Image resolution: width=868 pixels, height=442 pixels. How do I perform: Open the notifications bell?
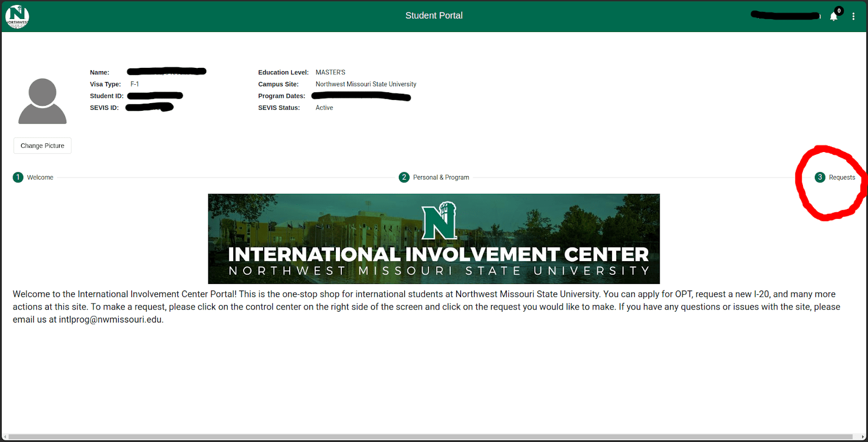[x=833, y=16]
